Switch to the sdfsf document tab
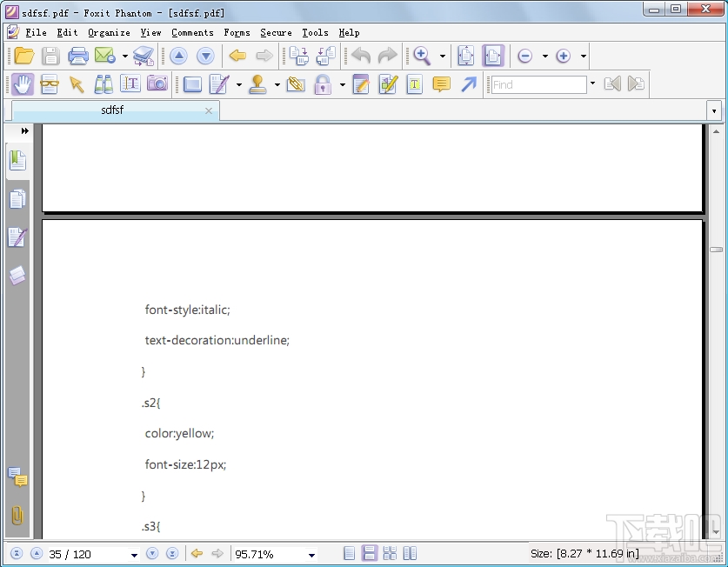The height and width of the screenshot is (567, 728). [x=112, y=110]
